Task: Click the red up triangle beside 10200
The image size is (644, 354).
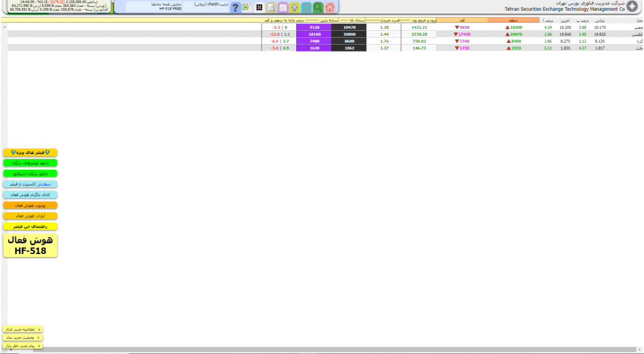Action: pos(508,28)
